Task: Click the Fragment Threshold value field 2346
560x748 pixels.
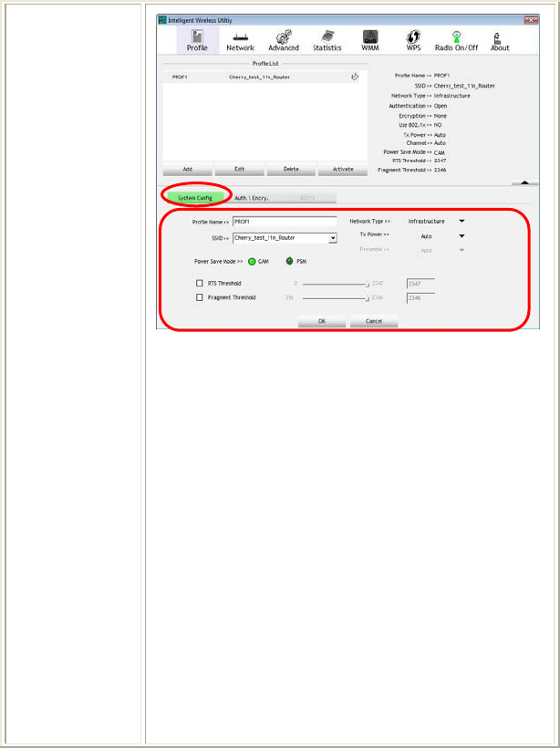Action: pyautogui.click(x=420, y=298)
